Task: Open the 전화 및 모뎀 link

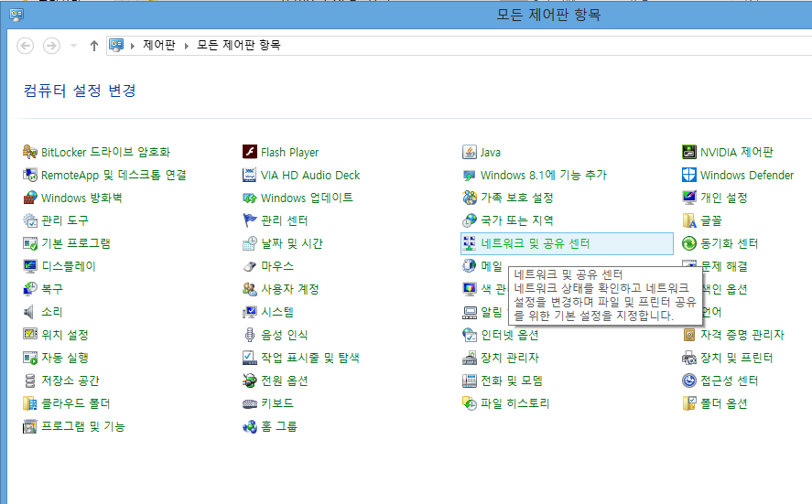Action: point(512,381)
